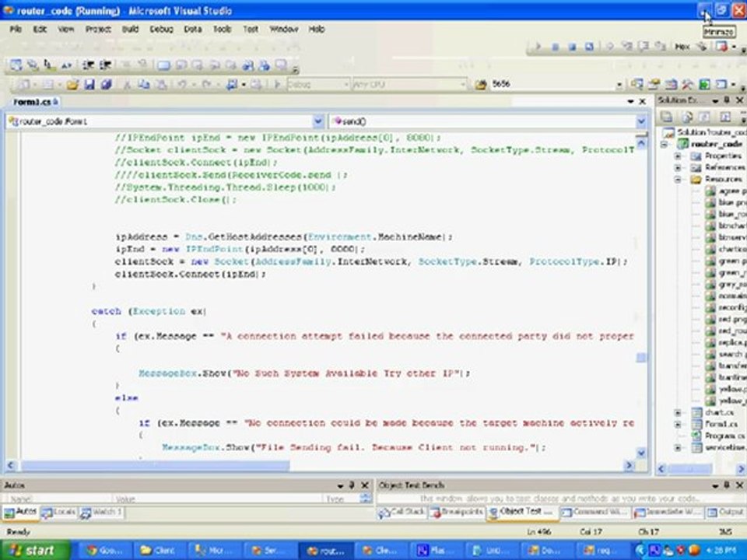Click the Open File folder icon
Image resolution: width=747 pixels, height=560 pixels.
pyautogui.click(x=72, y=85)
